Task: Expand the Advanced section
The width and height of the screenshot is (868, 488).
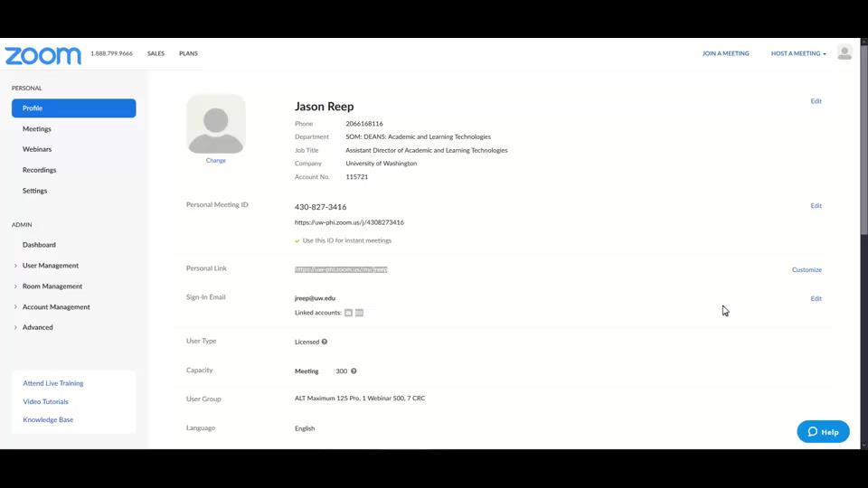Action: click(x=37, y=327)
